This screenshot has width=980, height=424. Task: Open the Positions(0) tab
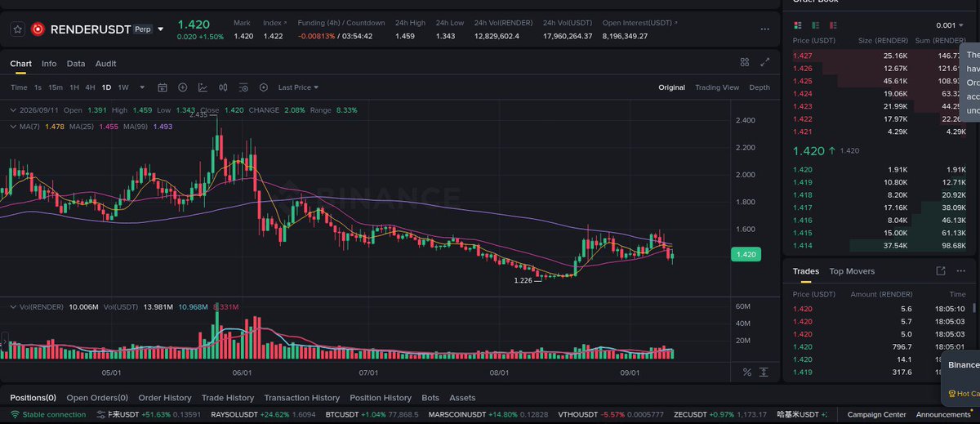tap(33, 398)
